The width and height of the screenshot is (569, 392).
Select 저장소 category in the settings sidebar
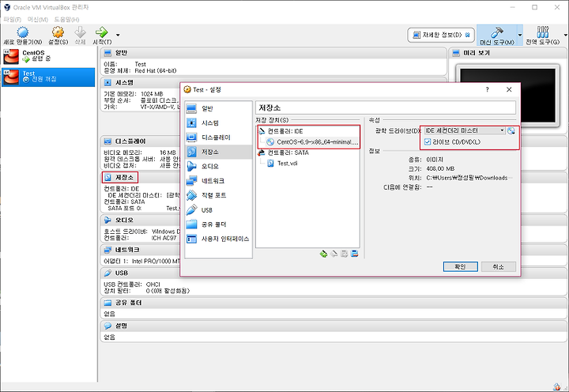pos(218,152)
